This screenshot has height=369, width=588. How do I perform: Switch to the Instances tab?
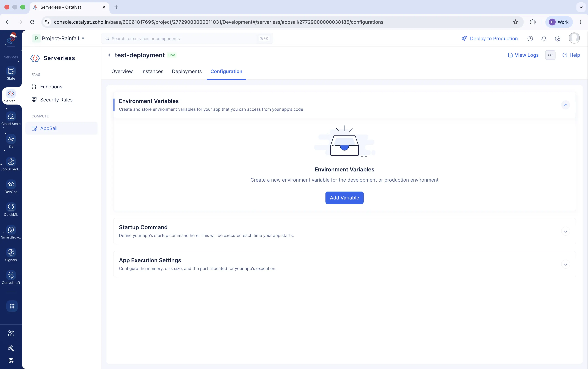(x=152, y=71)
